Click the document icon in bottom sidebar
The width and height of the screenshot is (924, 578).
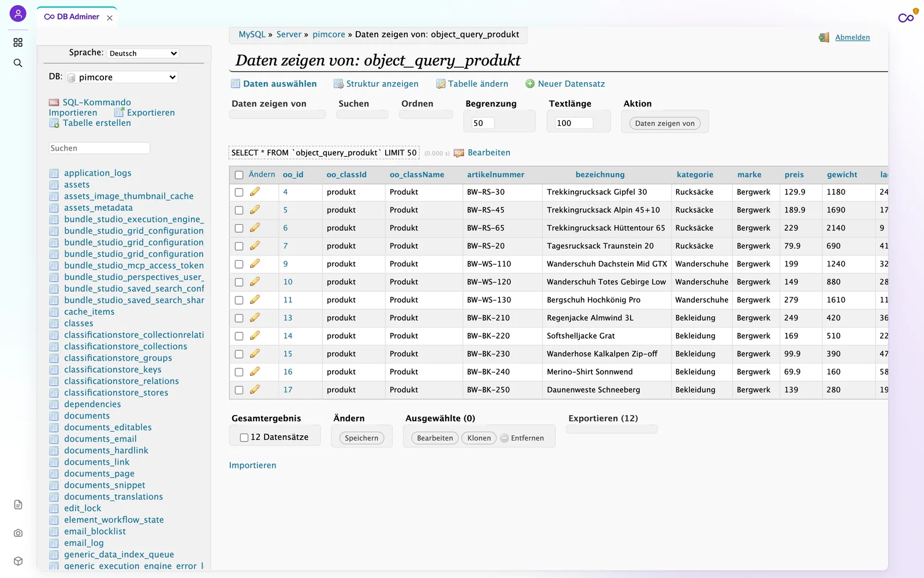tap(18, 505)
